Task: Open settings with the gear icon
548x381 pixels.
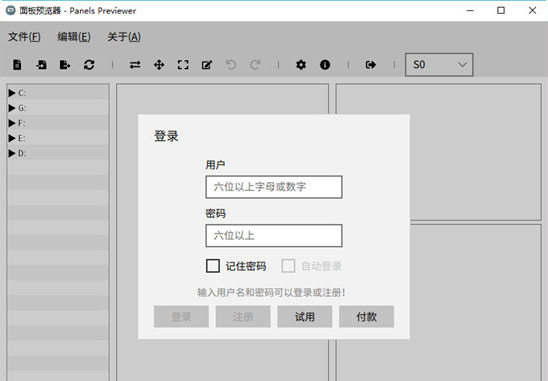Action: pyautogui.click(x=301, y=65)
